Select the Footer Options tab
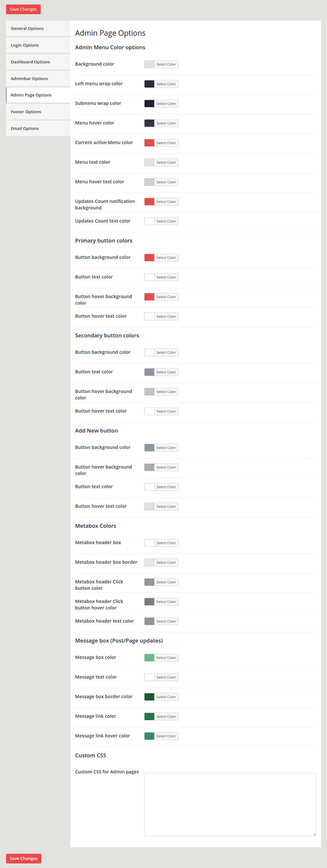327x868 pixels. tap(26, 112)
